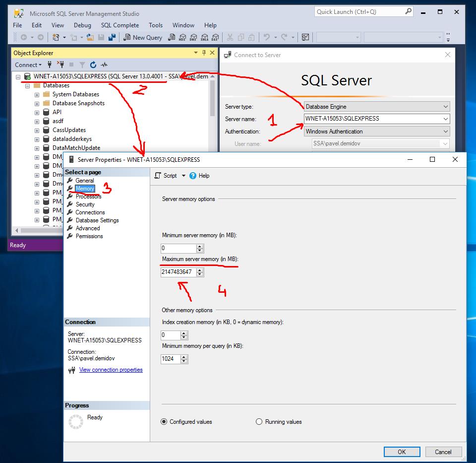
Task: Click the DMX query icon in toolbar
Action: click(x=193, y=37)
